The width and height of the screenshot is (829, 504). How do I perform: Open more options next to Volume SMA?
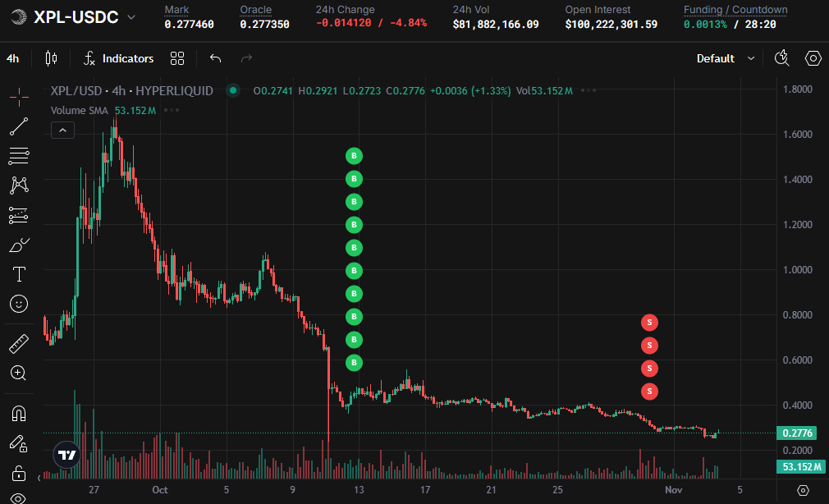[172, 110]
